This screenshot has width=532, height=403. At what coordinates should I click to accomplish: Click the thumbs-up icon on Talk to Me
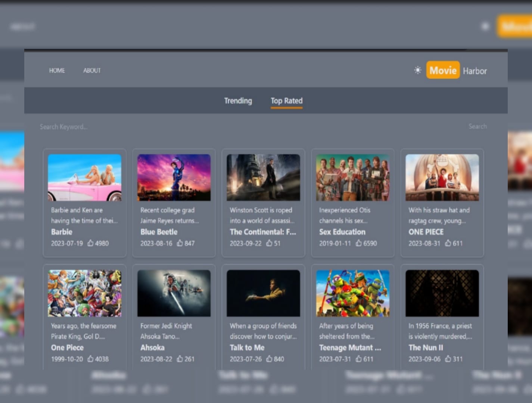pos(269,359)
